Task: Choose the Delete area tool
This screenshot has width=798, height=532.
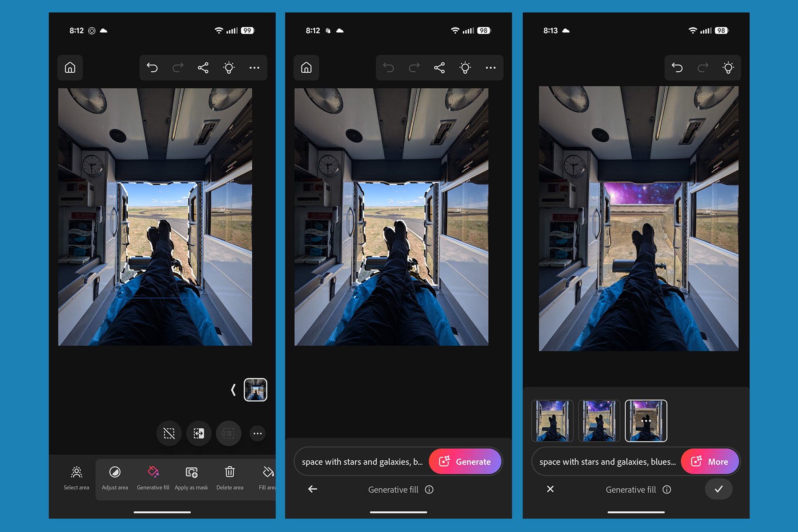Action: click(x=230, y=478)
